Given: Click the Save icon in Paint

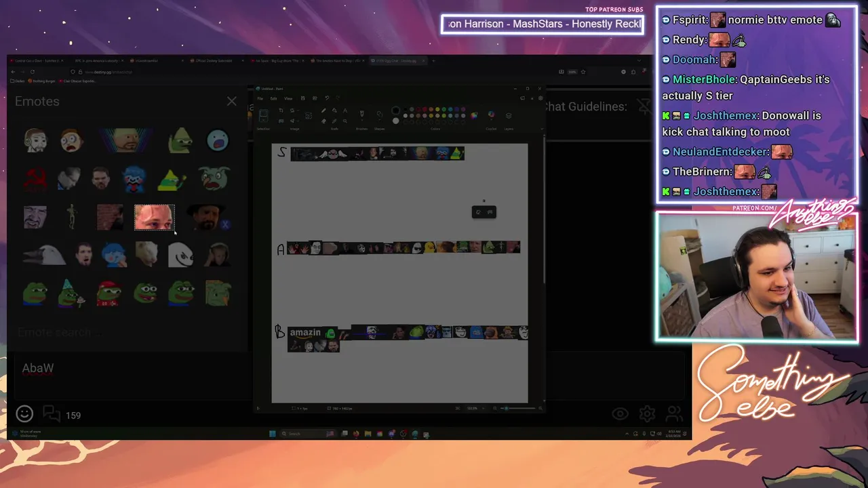Looking at the screenshot, I should 303,98.
